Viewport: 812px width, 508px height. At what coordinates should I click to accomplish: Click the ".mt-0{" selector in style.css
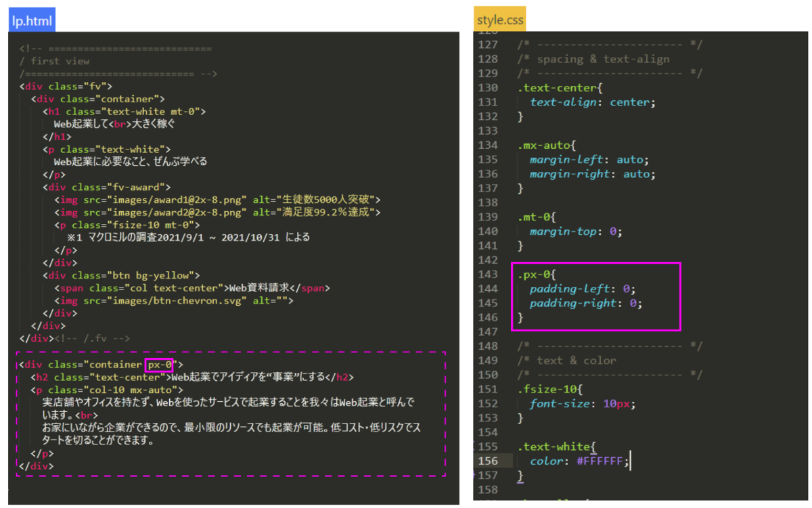pyautogui.click(x=536, y=216)
